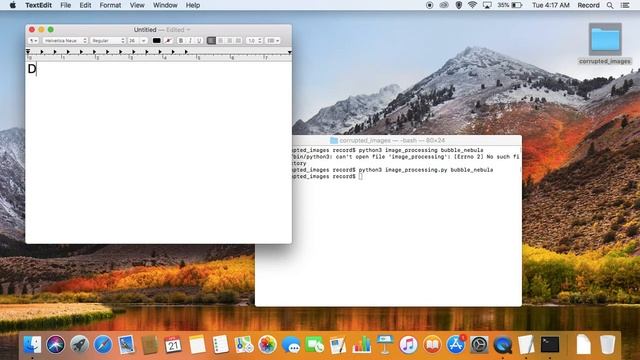Open App Store from the Dock
Viewport: 640px width, 360px height.
(x=456, y=345)
